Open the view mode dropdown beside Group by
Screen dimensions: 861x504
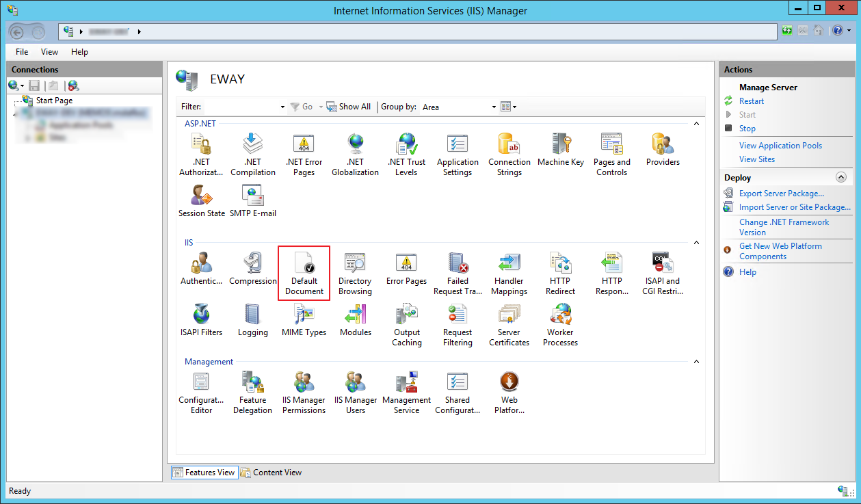pyautogui.click(x=508, y=107)
